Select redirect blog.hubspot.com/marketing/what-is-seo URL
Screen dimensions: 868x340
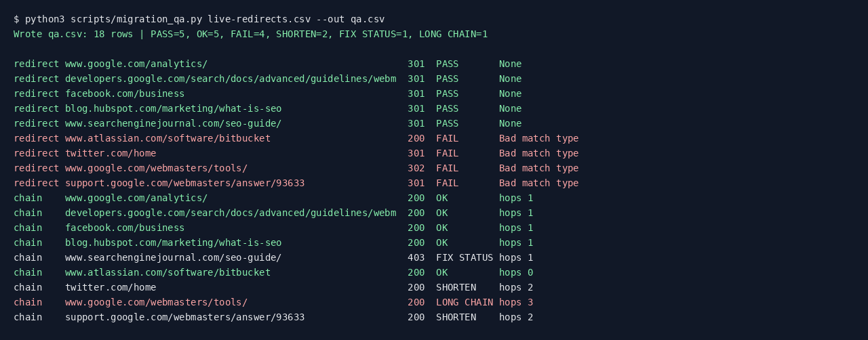click(x=173, y=108)
